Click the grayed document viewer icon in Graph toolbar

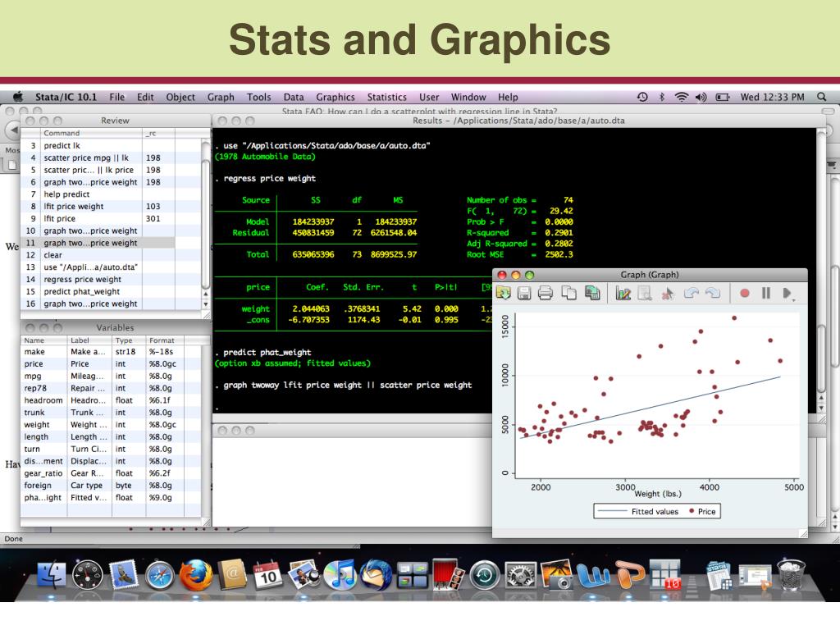pos(645,293)
